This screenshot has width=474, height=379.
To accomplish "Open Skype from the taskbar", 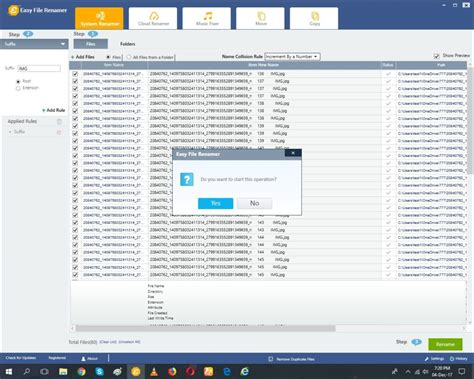I will point(99,371).
